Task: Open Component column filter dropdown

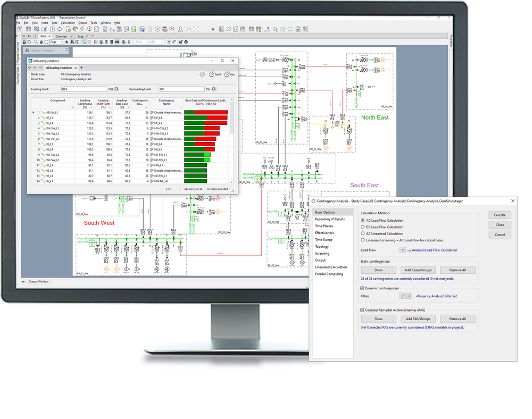Action: click(72, 106)
